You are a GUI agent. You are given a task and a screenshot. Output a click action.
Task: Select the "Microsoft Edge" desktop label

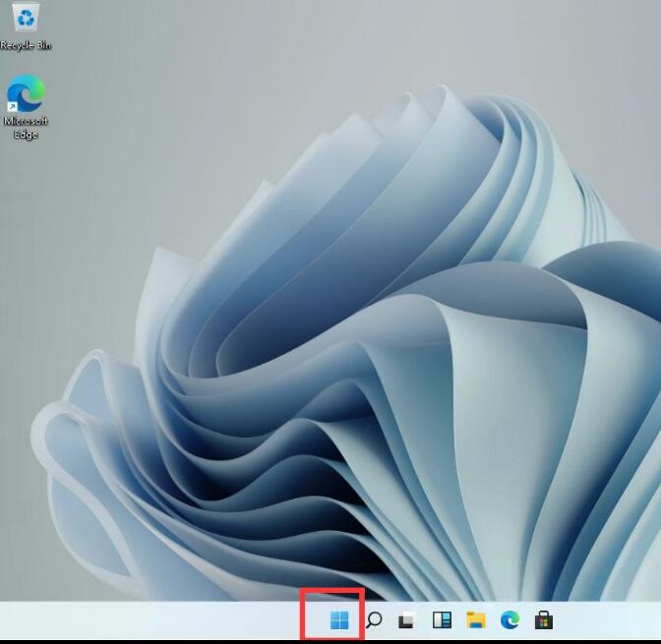(26, 128)
